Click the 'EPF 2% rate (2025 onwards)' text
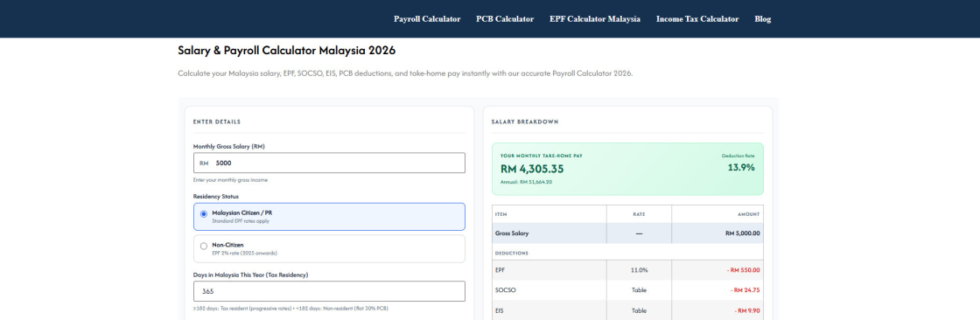980x320 pixels. click(x=244, y=254)
